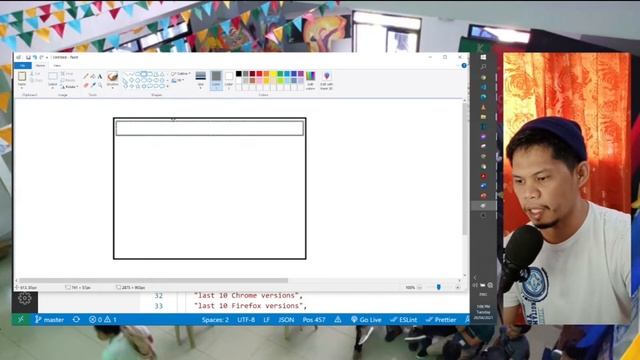Select the Pencil tool in Paint

[86, 76]
